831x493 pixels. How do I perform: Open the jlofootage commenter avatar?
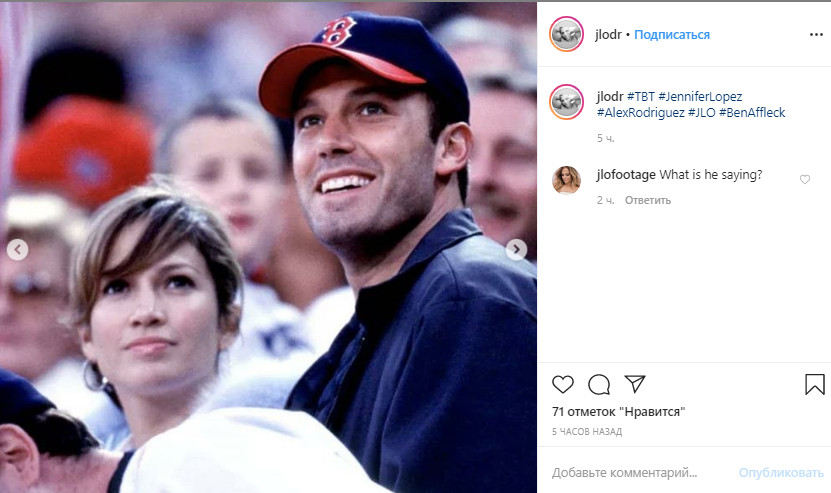coord(566,180)
